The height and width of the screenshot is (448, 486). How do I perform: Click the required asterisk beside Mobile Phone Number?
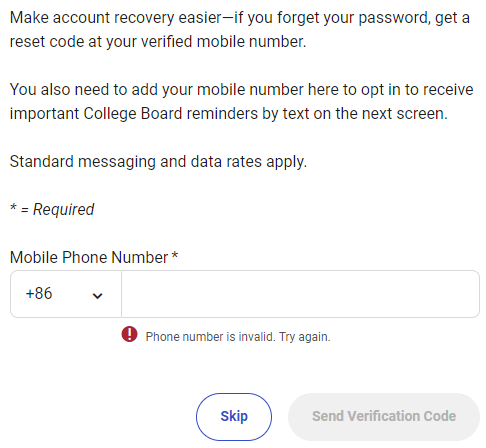[x=175, y=256]
